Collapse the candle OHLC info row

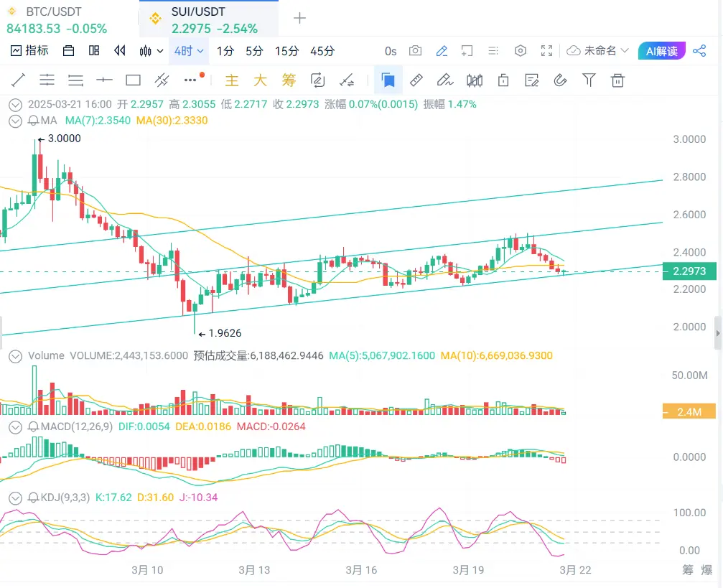coord(15,105)
